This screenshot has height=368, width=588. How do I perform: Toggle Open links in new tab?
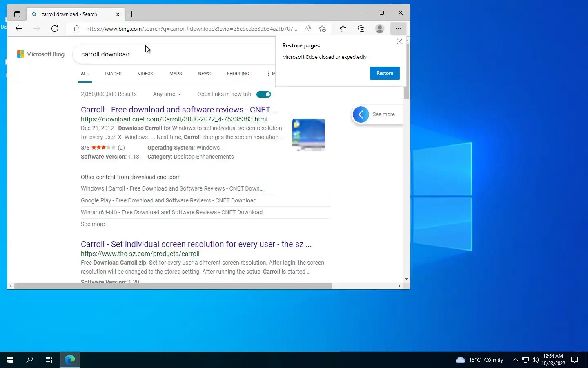264,94
